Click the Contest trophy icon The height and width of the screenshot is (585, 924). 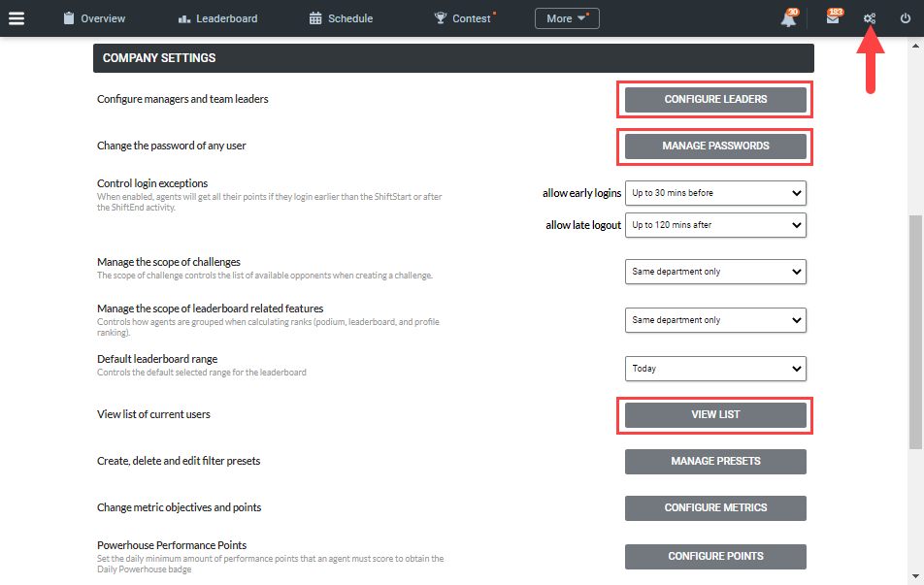tap(441, 18)
